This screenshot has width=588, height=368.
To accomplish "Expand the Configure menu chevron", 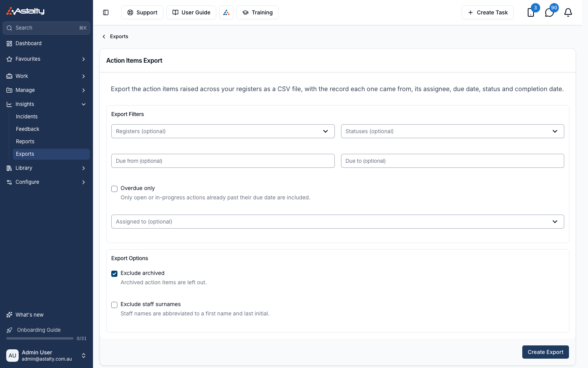I will pyautogui.click(x=84, y=182).
